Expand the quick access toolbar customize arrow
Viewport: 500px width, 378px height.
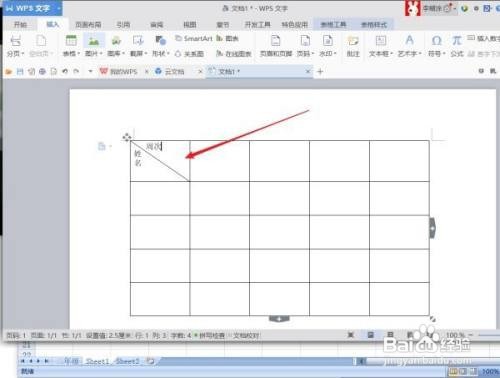tap(90, 71)
